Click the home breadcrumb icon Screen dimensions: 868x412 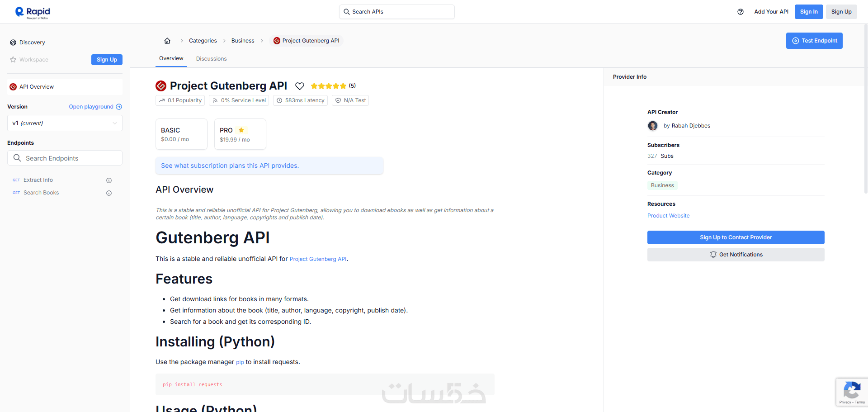coord(167,41)
